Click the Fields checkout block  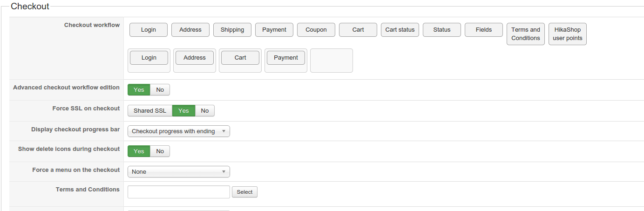pyautogui.click(x=484, y=30)
